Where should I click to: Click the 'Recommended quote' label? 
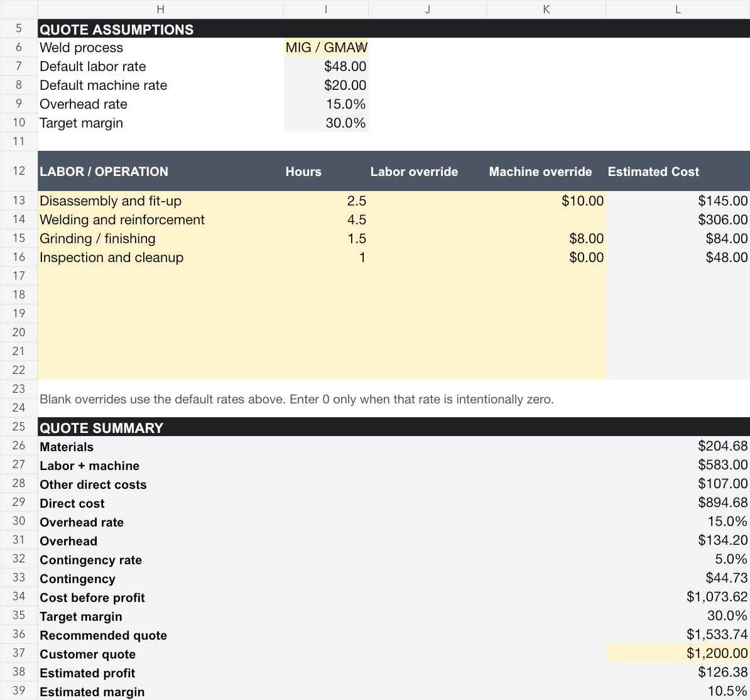[103, 635]
